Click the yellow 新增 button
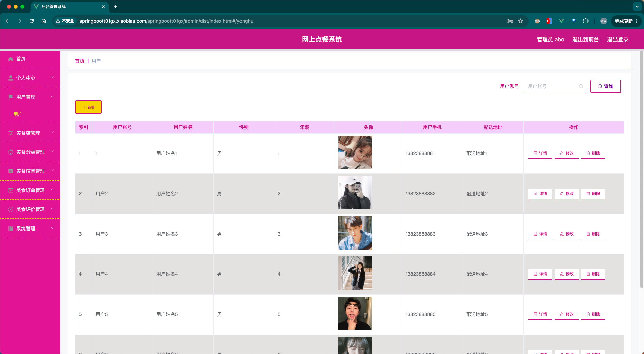 point(88,107)
